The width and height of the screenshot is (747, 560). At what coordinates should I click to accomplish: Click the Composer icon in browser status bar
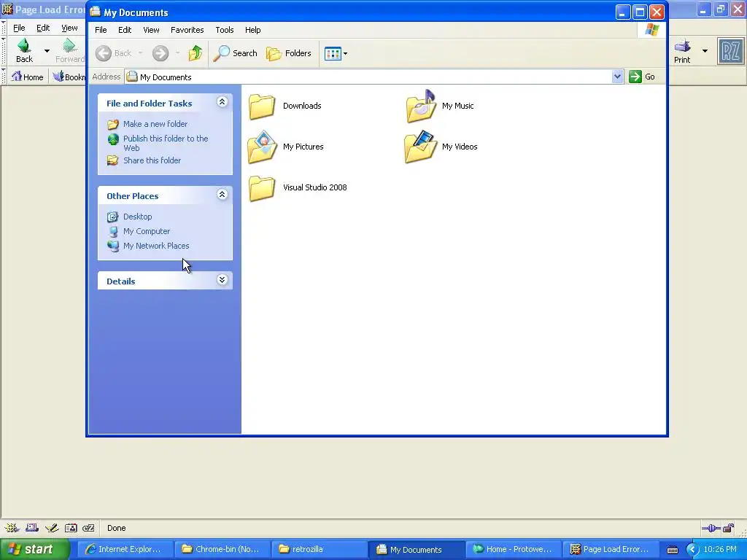[x=52, y=528]
